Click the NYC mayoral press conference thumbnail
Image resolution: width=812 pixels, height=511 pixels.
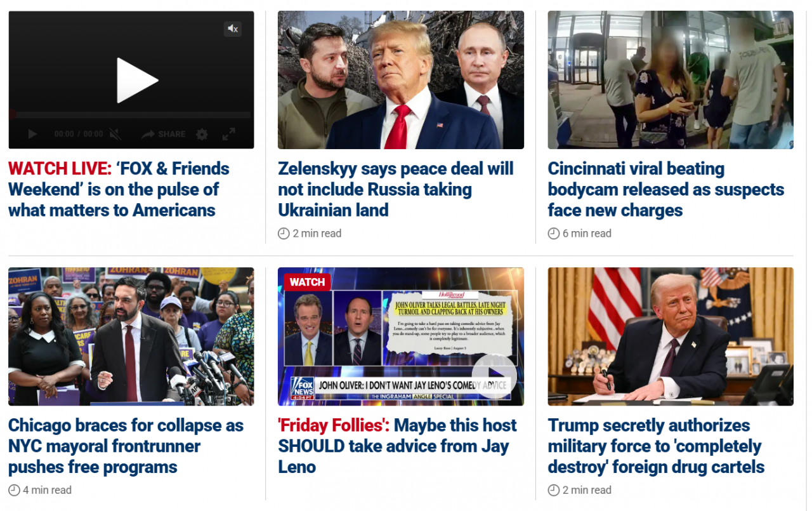coord(131,336)
